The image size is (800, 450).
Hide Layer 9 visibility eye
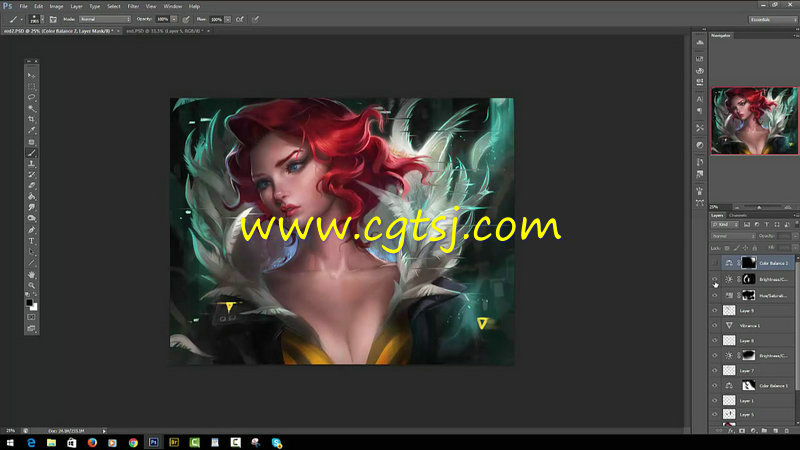pyautogui.click(x=715, y=310)
